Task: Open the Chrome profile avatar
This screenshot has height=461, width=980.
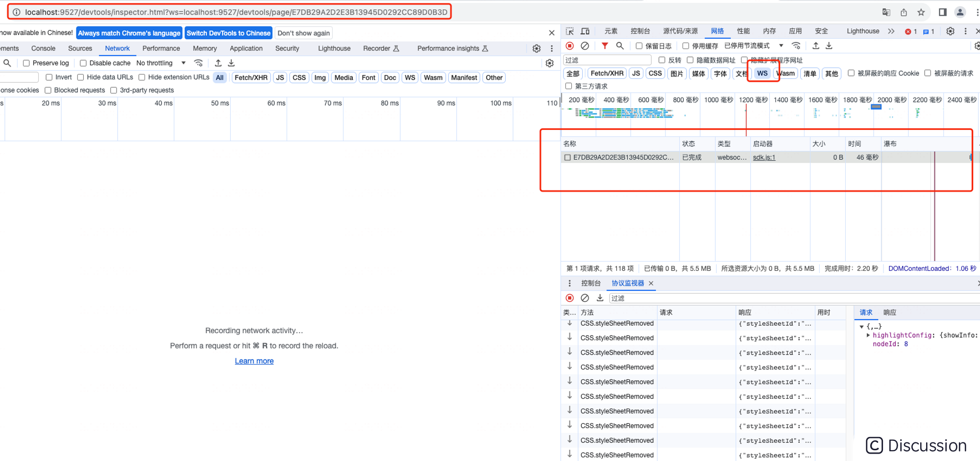Action: pyautogui.click(x=960, y=12)
